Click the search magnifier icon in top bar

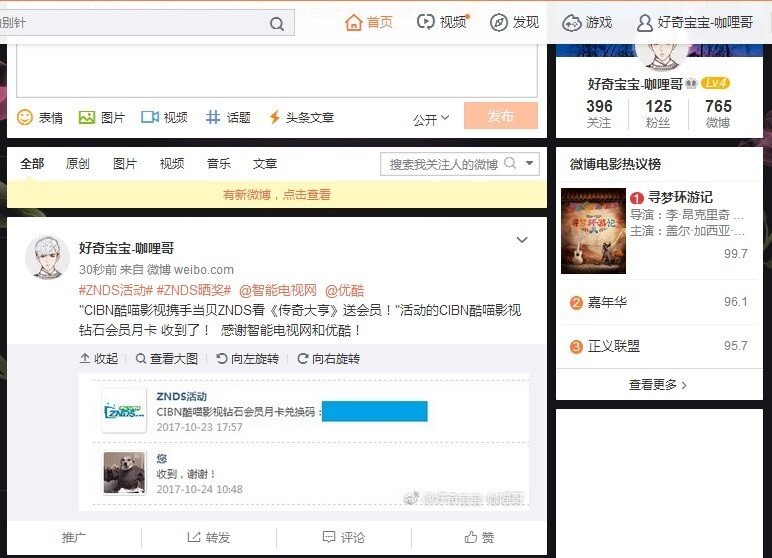pyautogui.click(x=277, y=23)
